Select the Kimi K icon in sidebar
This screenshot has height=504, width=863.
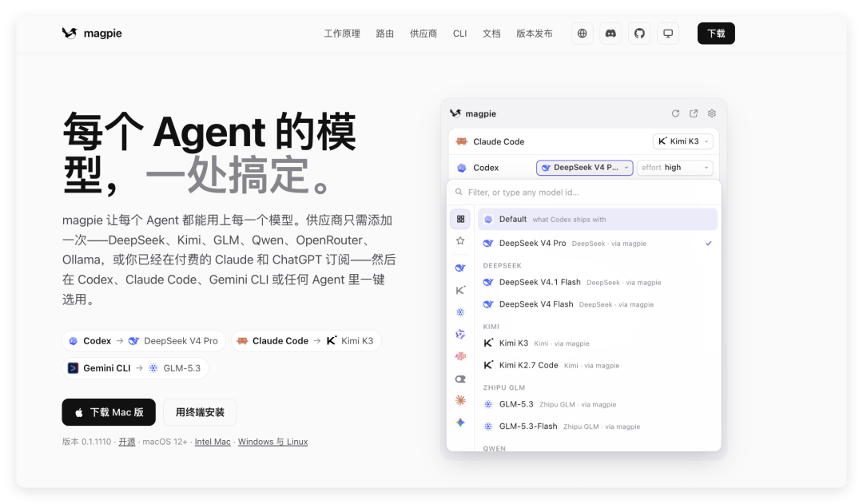460,290
